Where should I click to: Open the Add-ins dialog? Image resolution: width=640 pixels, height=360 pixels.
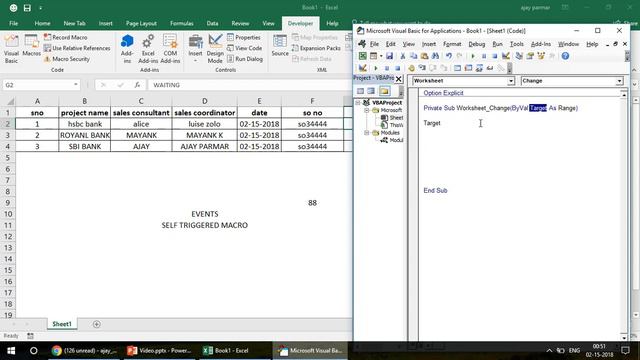coord(127,49)
